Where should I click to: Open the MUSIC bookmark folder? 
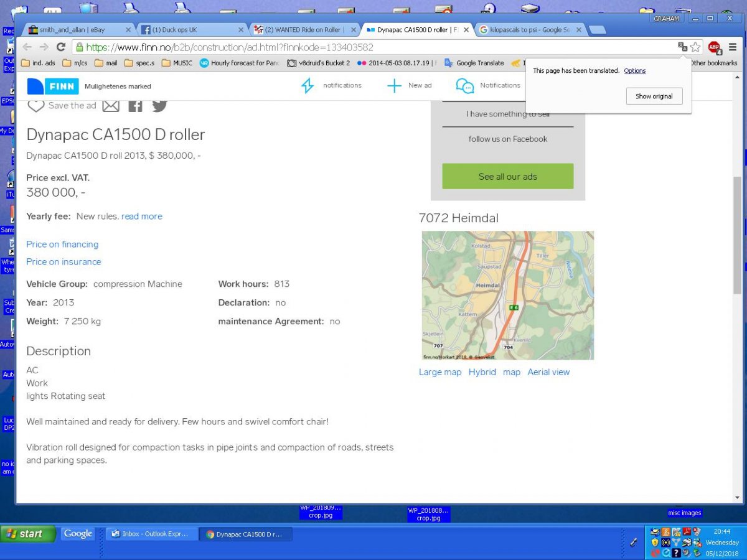(177, 63)
